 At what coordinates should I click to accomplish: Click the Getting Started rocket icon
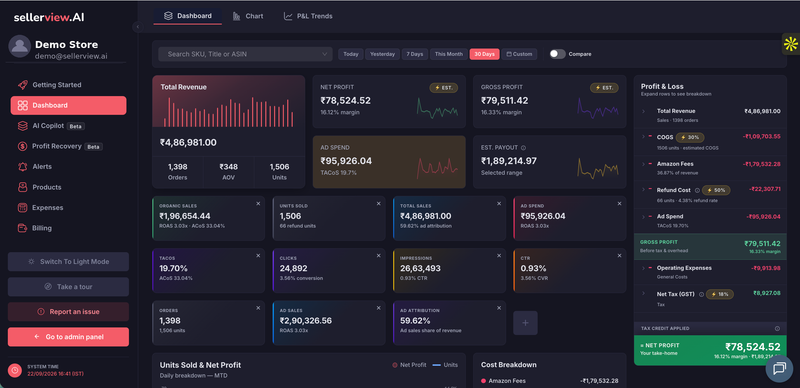coord(22,85)
